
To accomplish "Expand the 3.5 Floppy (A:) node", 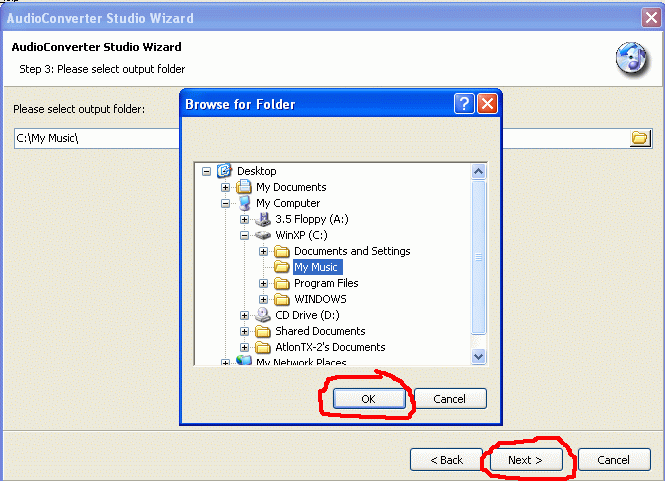I will (x=244, y=219).
